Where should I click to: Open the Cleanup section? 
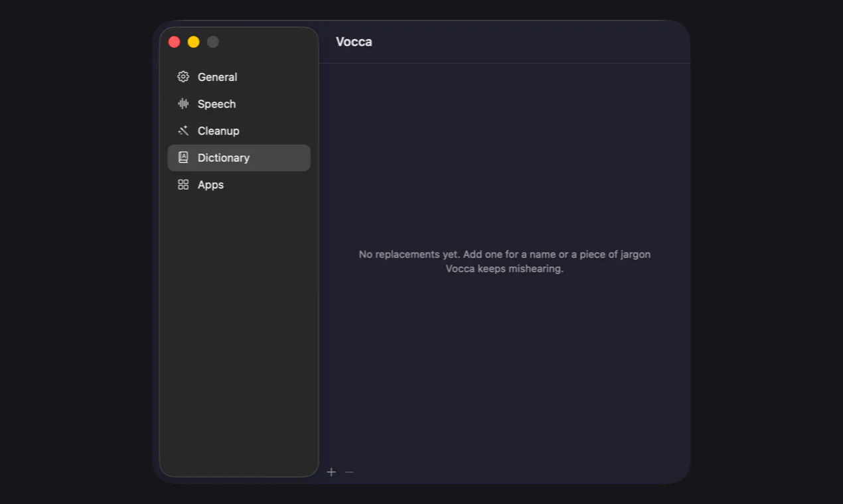click(239, 131)
